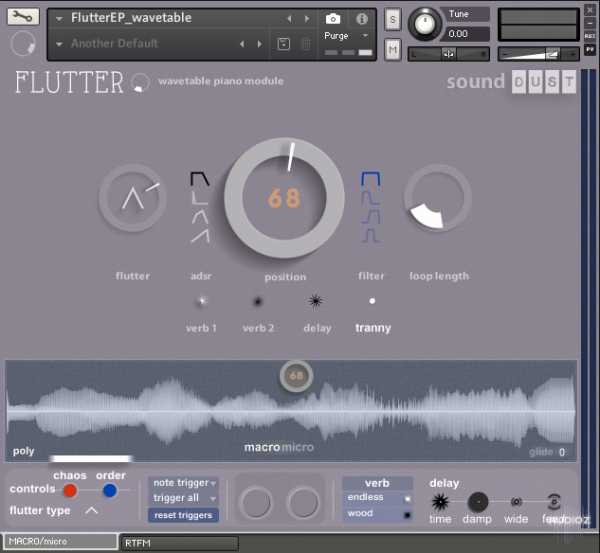Image resolution: width=600 pixels, height=553 pixels.
Task: Toggle the tranny white dot
Action: pos(372,301)
